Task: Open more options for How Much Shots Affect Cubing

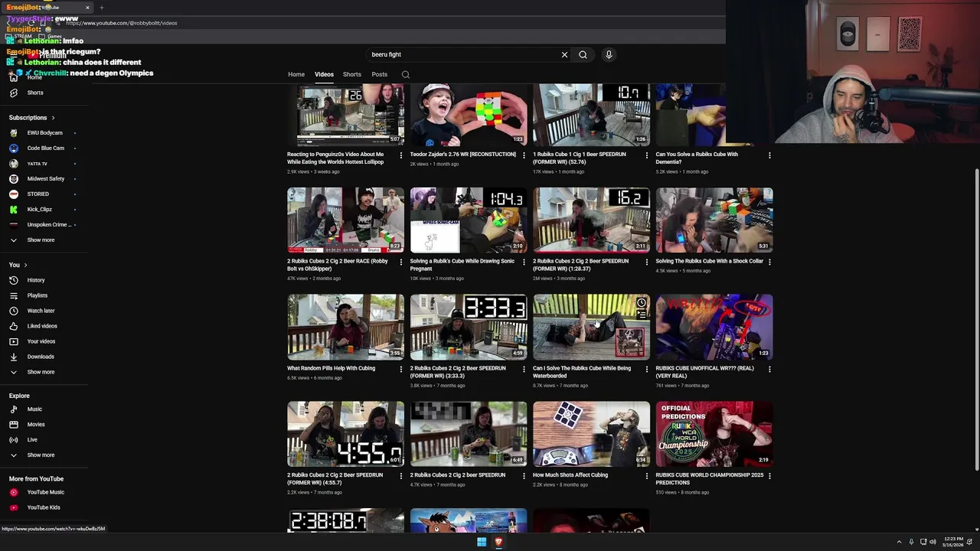Action: pyautogui.click(x=647, y=475)
